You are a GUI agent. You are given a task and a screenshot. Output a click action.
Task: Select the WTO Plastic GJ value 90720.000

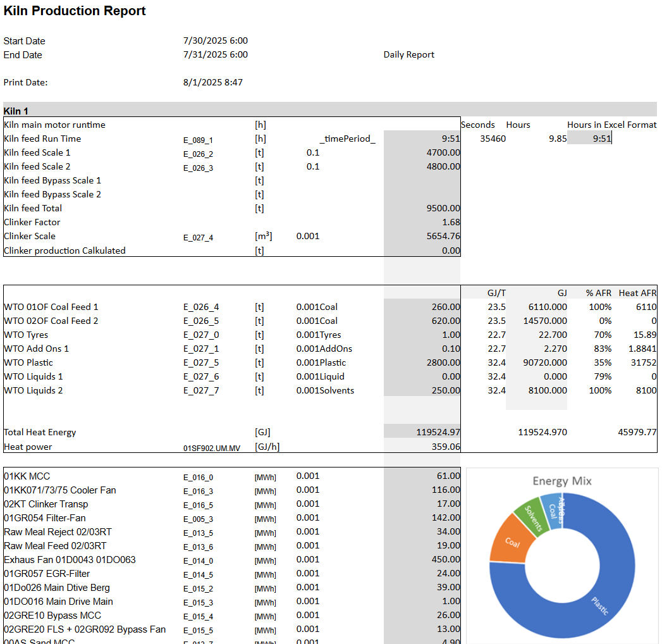click(x=545, y=362)
